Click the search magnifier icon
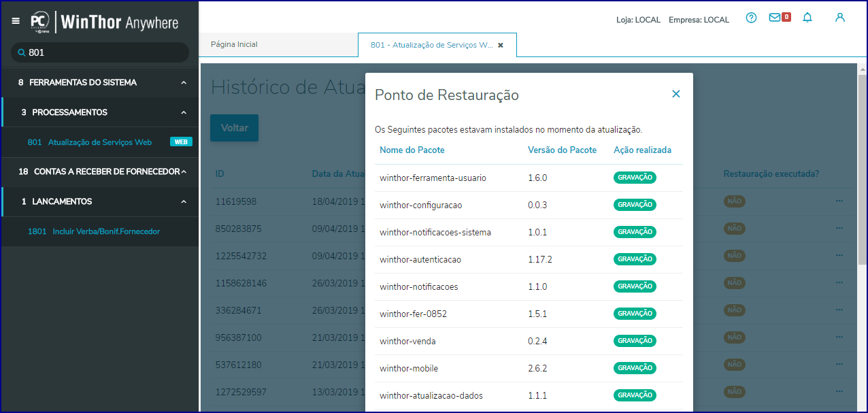This screenshot has height=413, width=868. tap(21, 52)
